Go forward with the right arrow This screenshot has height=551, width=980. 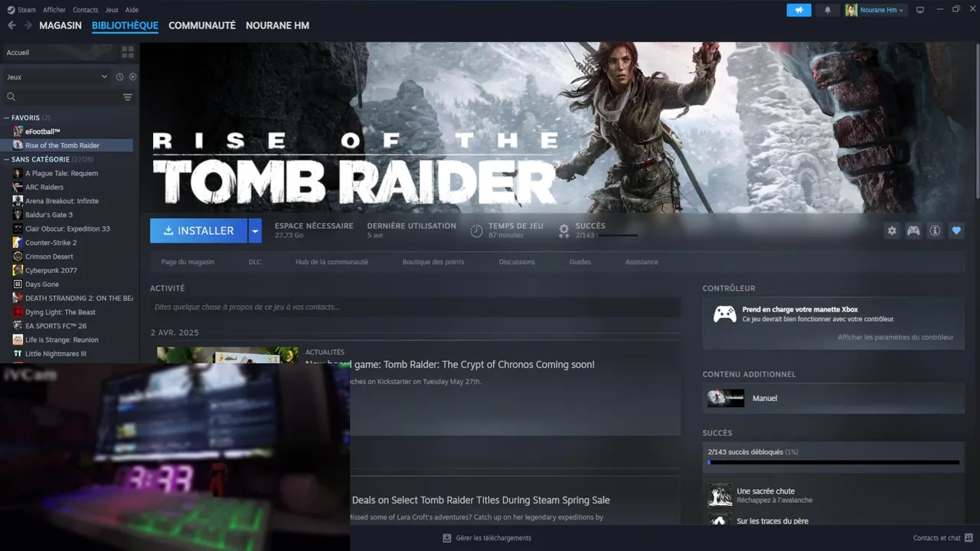(28, 25)
